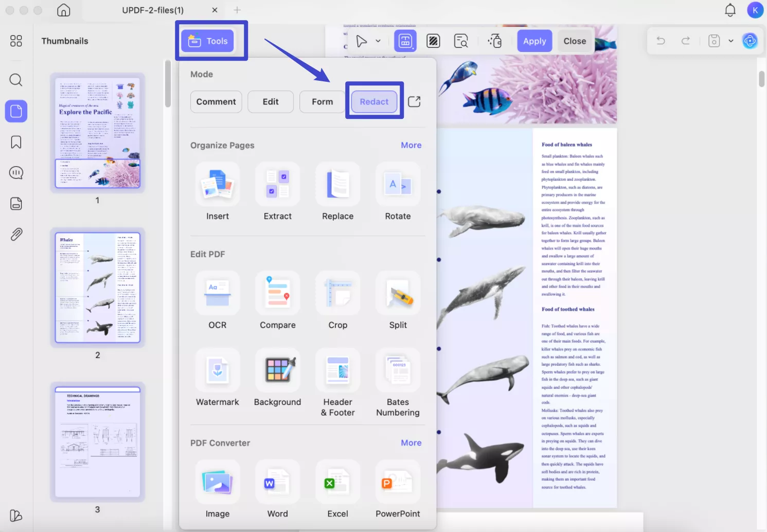Open the user account avatar K
Image resolution: width=767 pixels, height=532 pixels.
point(755,10)
